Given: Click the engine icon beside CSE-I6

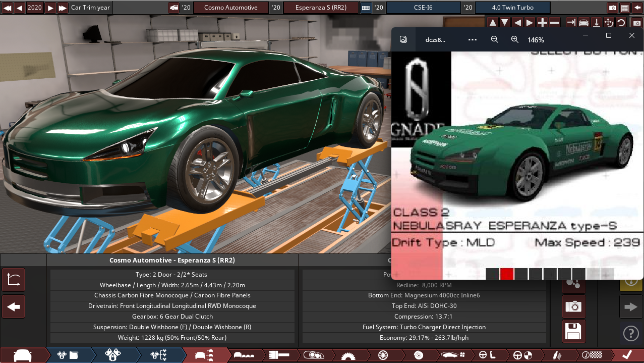Looking at the screenshot, I should click(366, 8).
